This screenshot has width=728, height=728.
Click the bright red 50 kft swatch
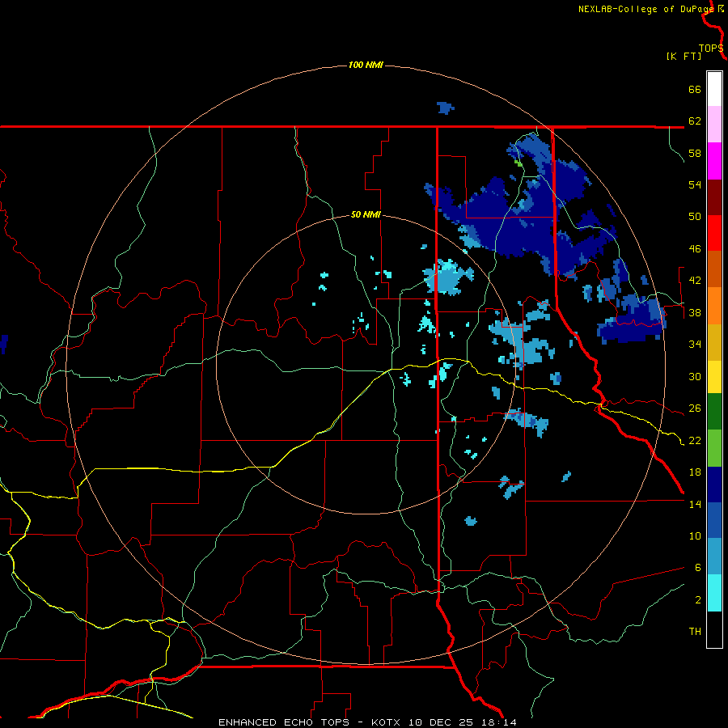[714, 233]
